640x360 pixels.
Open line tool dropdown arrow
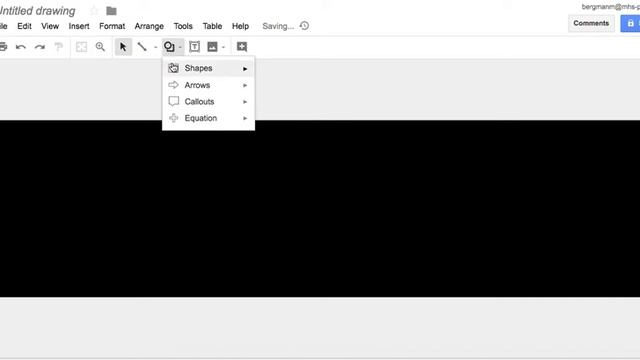[x=156, y=47]
